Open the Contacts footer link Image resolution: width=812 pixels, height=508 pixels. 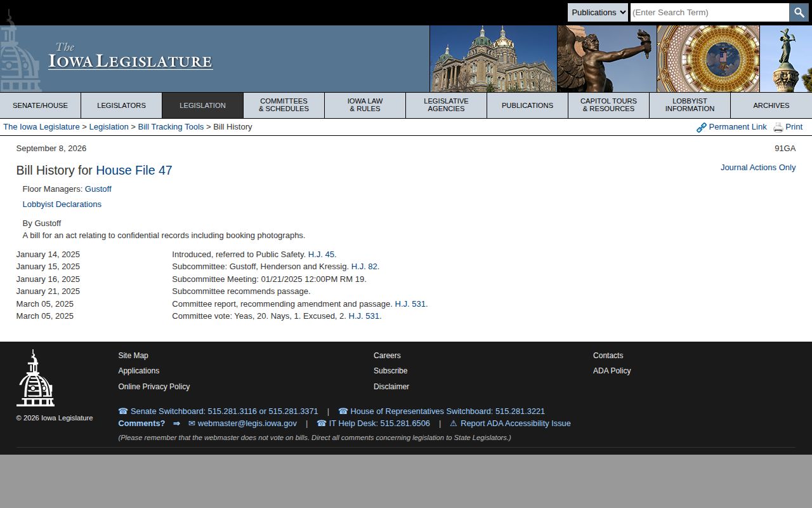pos(608,356)
